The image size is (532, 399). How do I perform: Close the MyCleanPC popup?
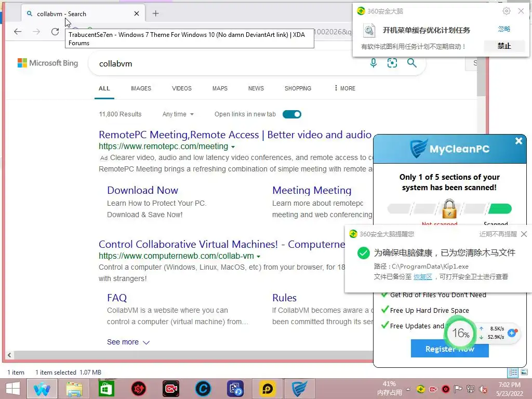518,141
